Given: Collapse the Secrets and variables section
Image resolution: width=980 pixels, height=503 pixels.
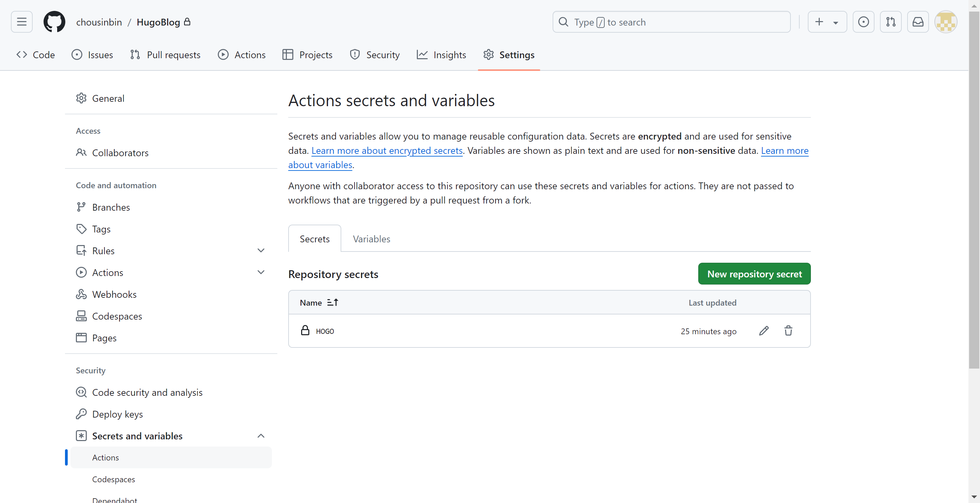Looking at the screenshot, I should (261, 436).
